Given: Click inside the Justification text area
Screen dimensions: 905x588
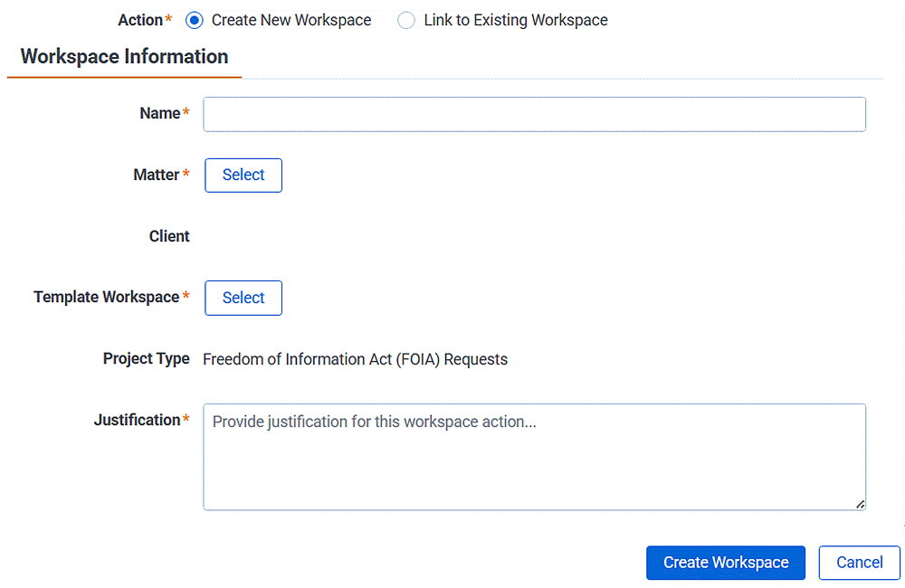Looking at the screenshot, I should pos(534,457).
